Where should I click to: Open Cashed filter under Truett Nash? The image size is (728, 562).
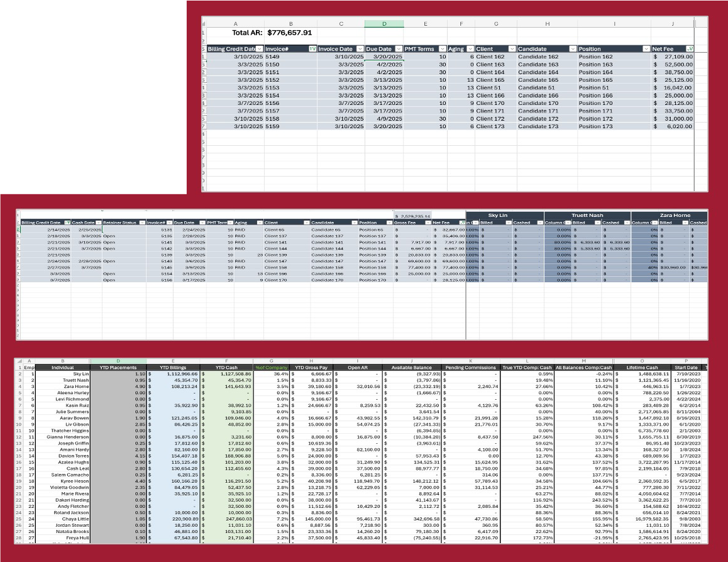pos(627,223)
